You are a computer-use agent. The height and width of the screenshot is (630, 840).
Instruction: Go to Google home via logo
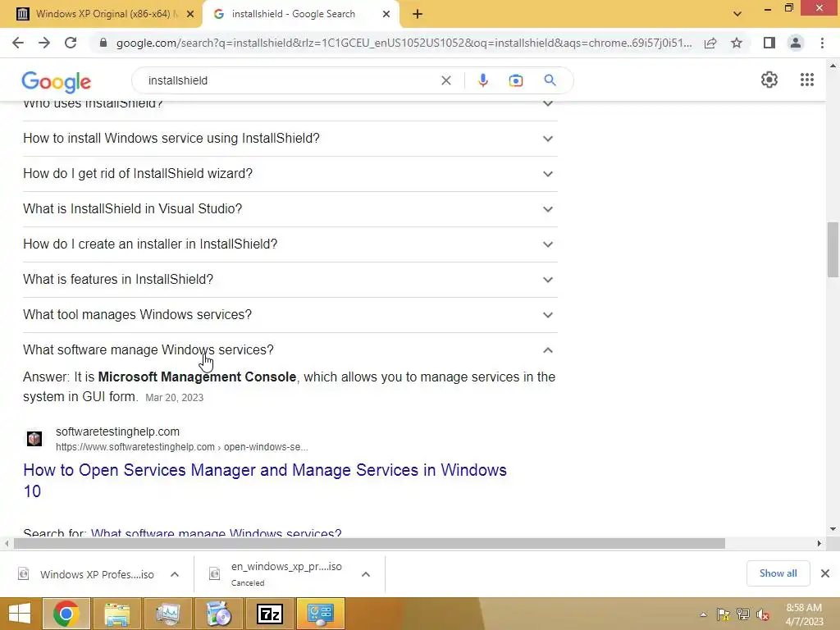(x=57, y=82)
